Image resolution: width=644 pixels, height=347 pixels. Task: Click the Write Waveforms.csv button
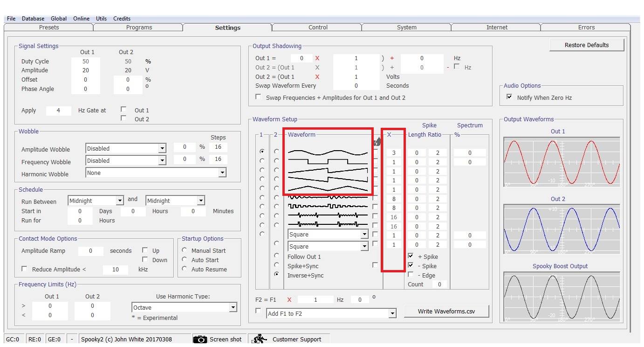[446, 311]
